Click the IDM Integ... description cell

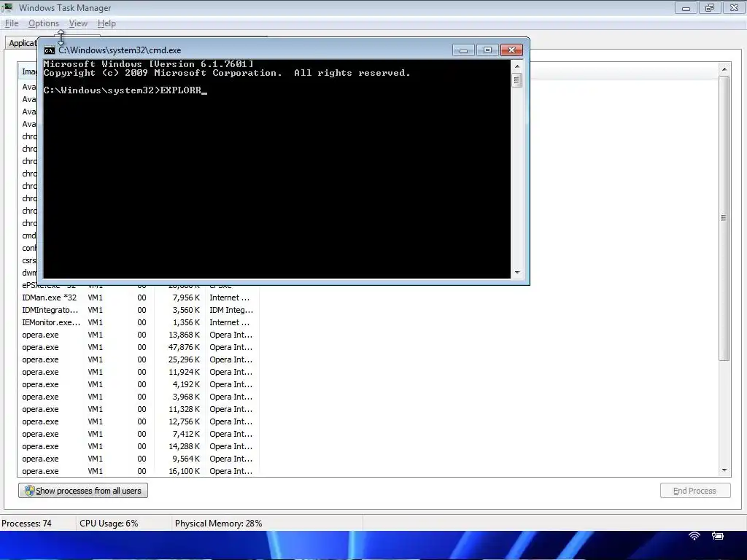pyautogui.click(x=231, y=310)
